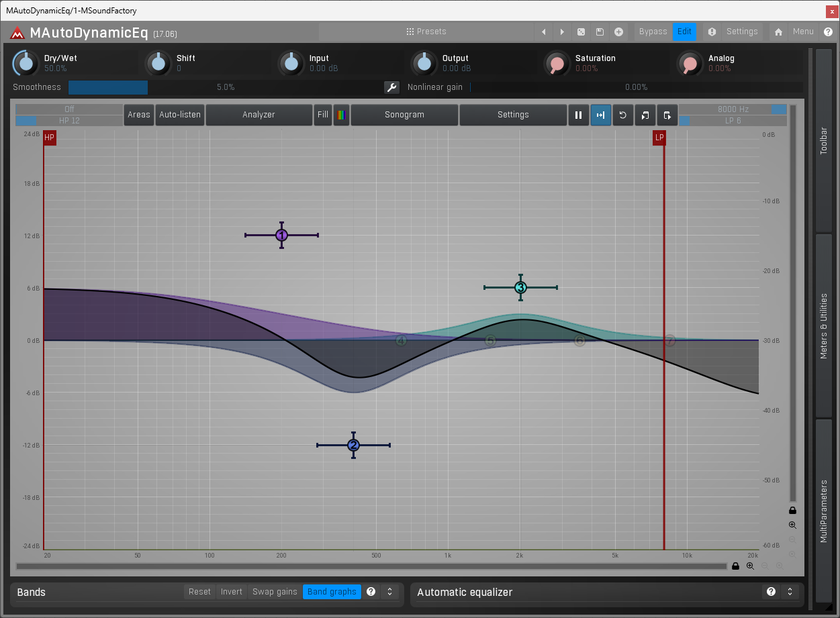This screenshot has height=618, width=840.
Task: Toggle the Auto-listen option
Action: click(x=180, y=115)
